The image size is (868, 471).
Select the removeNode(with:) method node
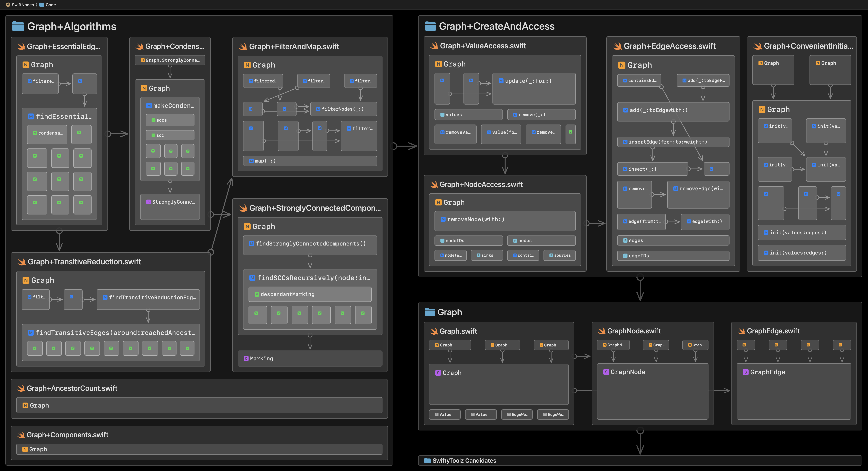coord(475,220)
